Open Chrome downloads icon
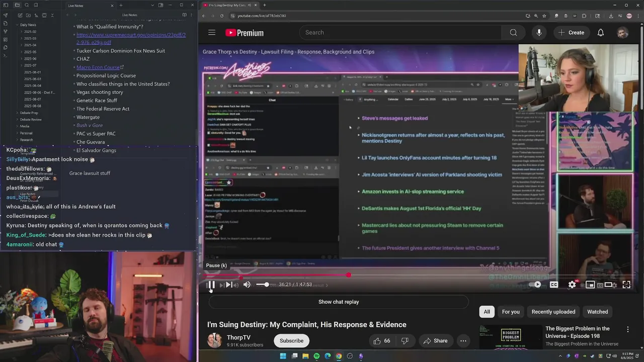Viewport: 644px width, 362px height. point(611,16)
